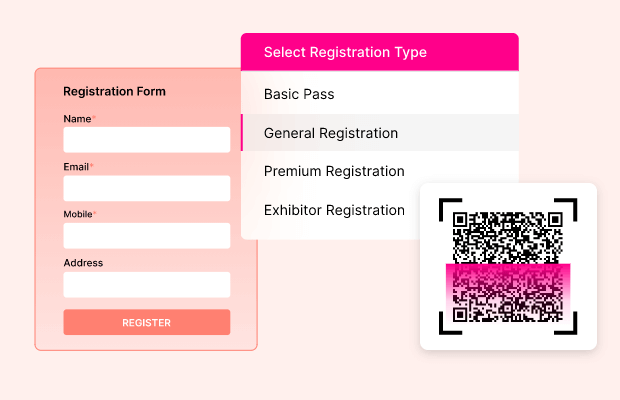The image size is (620, 400).
Task: Open the Select Registration Type dropdown header
Action: tap(379, 52)
